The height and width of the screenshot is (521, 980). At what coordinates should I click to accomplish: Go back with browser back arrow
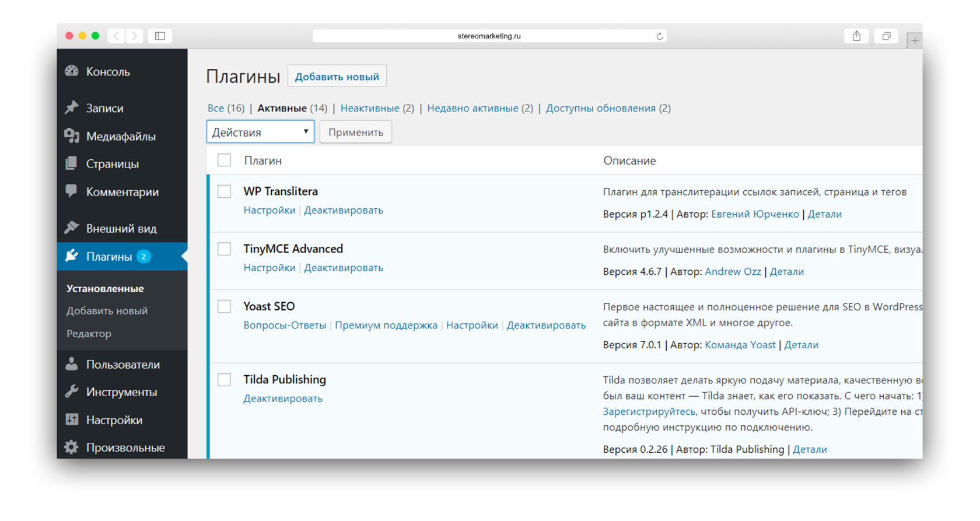click(116, 36)
